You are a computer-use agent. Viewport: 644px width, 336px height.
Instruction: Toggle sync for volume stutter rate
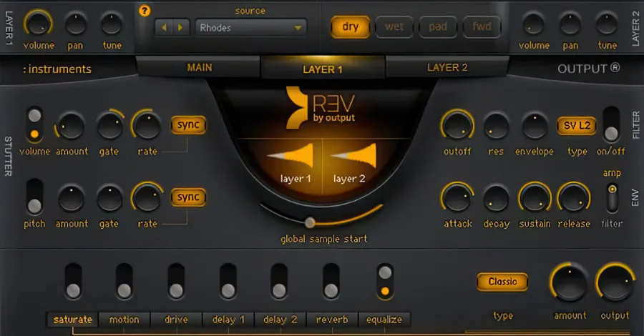[x=188, y=124]
